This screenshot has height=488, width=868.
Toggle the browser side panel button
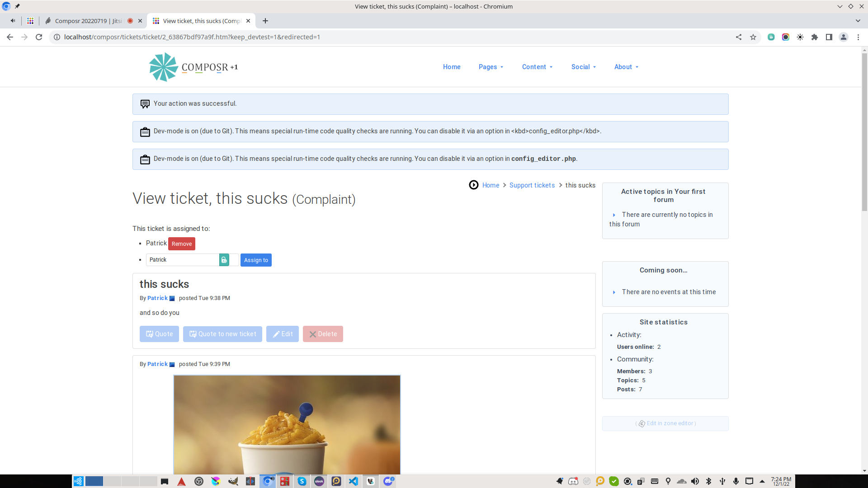point(829,37)
